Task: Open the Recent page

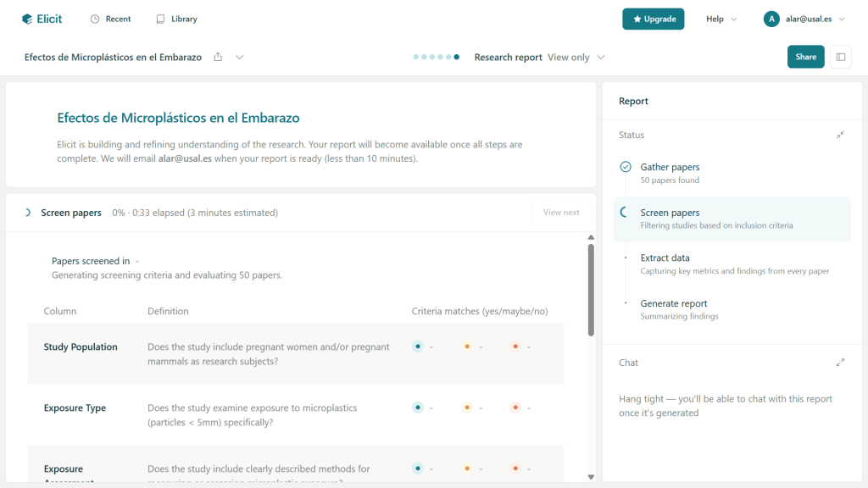Action: pyautogui.click(x=110, y=19)
